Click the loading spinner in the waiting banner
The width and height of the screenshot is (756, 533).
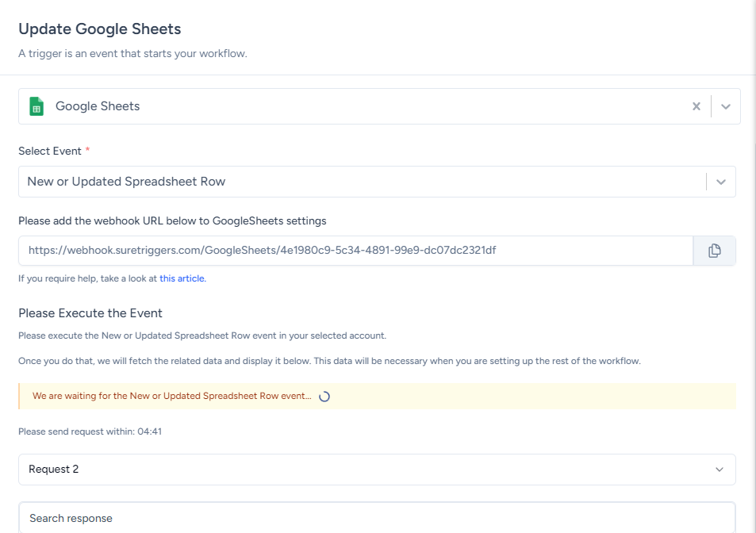324,397
